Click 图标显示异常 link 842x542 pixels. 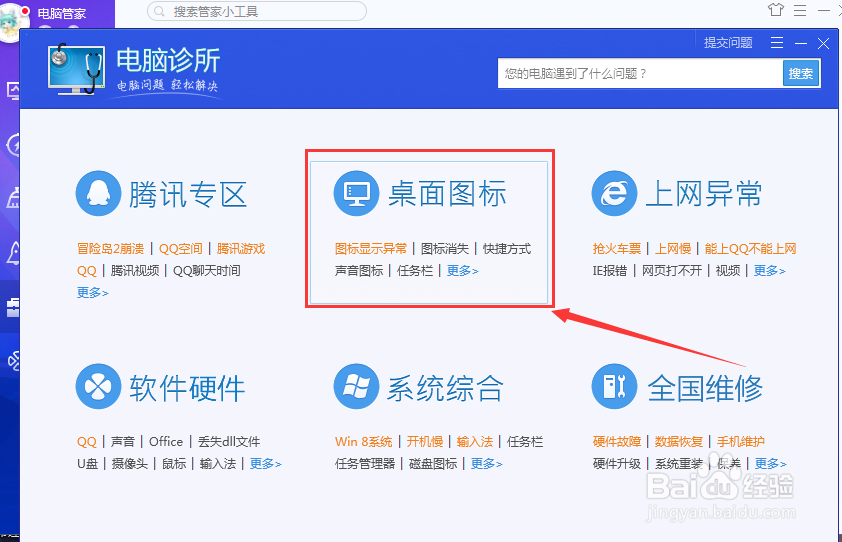pos(371,249)
